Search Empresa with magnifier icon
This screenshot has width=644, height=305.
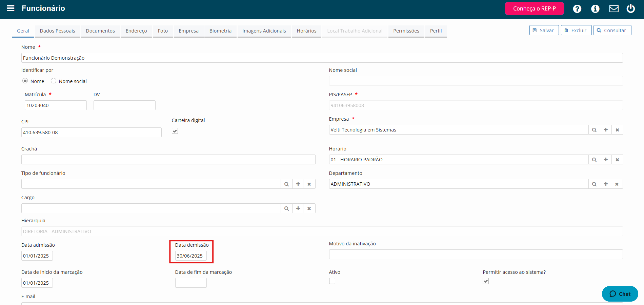594,130
